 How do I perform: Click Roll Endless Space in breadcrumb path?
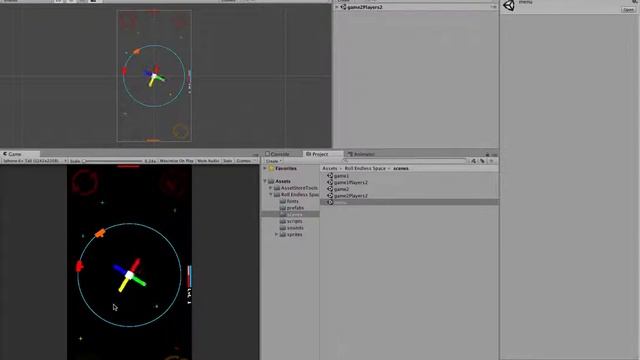coord(365,168)
